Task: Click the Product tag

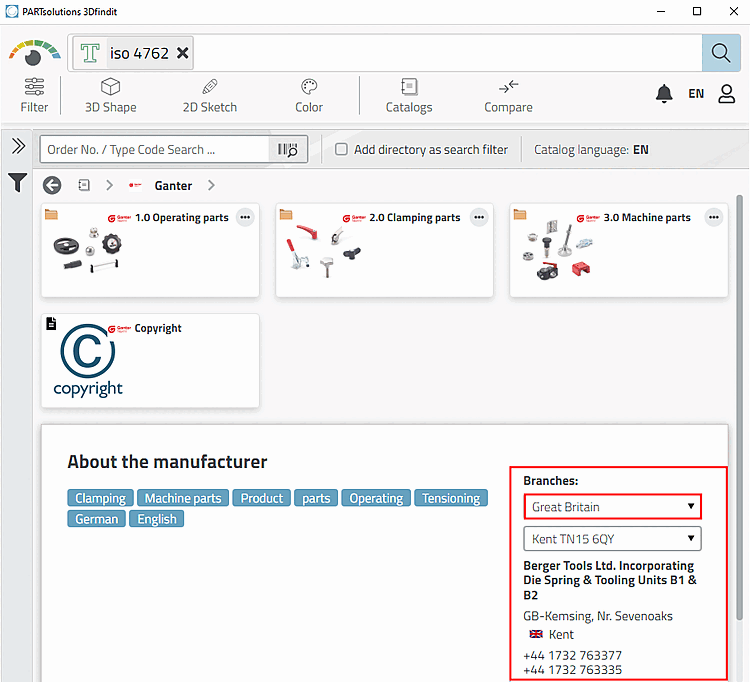Action: [x=262, y=498]
